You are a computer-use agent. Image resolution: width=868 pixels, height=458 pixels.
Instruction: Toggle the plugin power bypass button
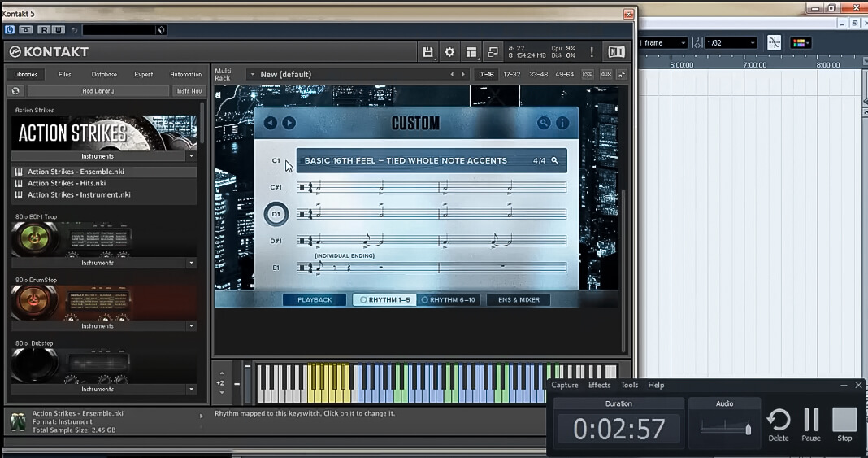click(10, 29)
